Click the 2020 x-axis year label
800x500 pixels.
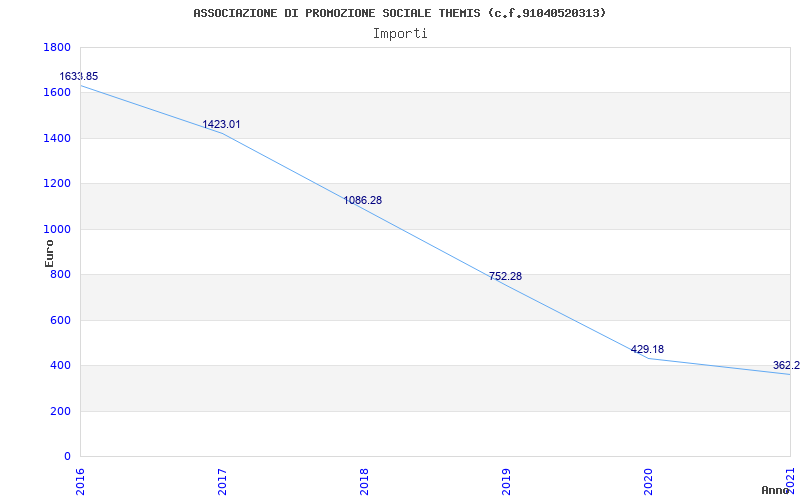(648, 482)
